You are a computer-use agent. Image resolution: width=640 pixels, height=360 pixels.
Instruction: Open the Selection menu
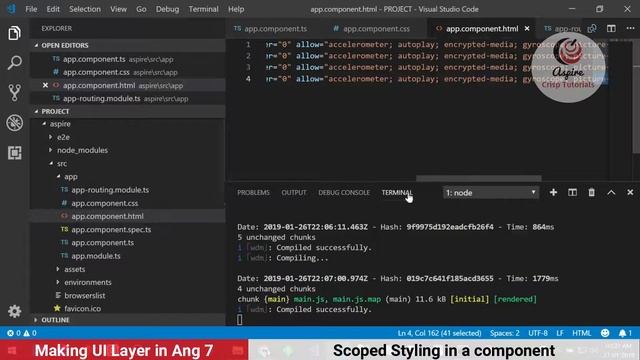(x=84, y=9)
